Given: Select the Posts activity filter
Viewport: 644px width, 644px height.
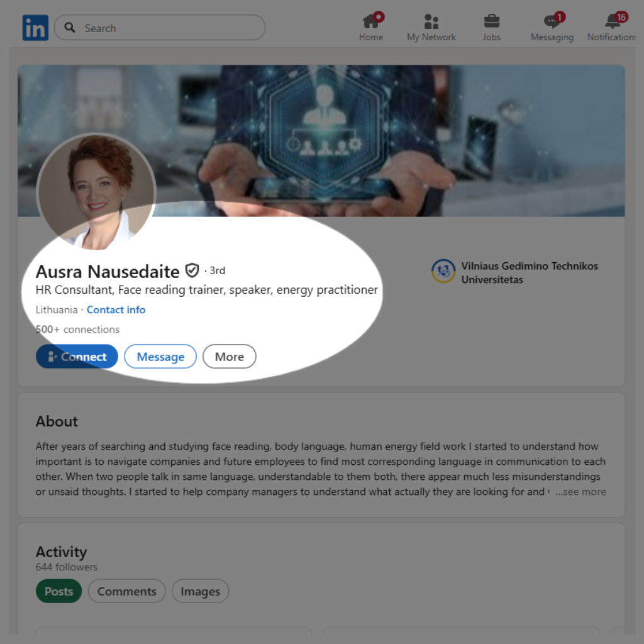Looking at the screenshot, I should click(59, 591).
